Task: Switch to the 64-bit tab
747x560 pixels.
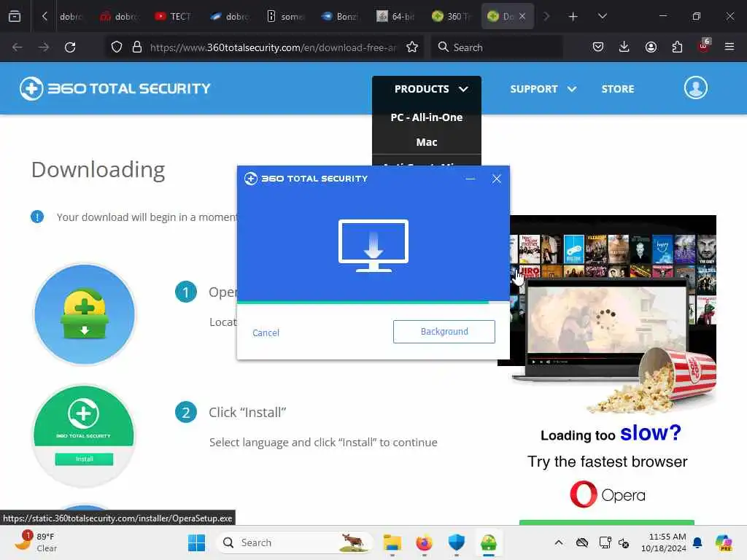Action: pos(396,16)
